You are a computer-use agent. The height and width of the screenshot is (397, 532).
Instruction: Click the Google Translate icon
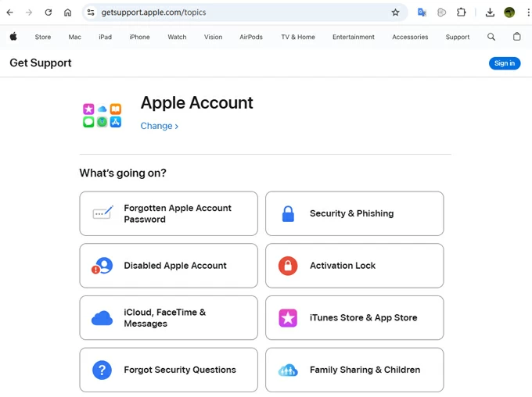click(x=422, y=13)
